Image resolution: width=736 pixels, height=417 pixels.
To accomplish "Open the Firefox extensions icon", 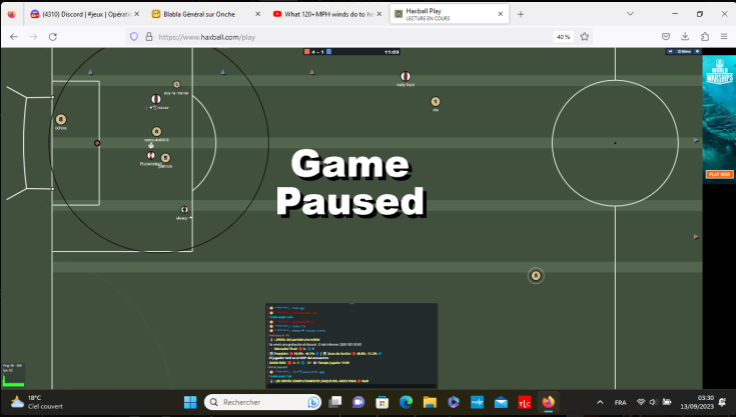I will [x=705, y=37].
